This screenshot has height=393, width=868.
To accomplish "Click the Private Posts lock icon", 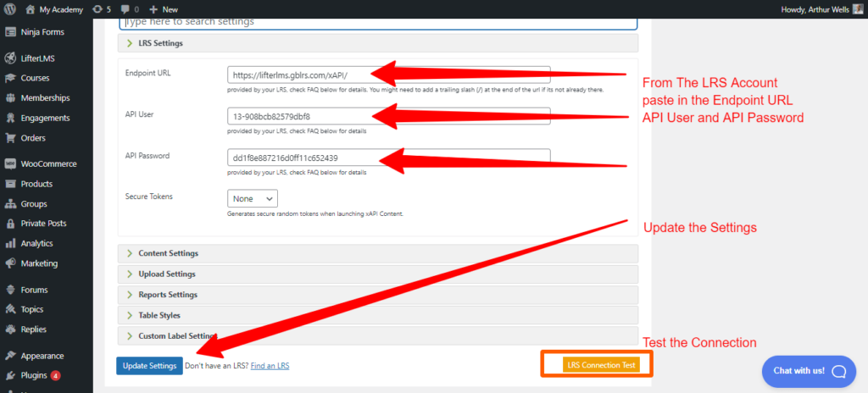I will coord(10,224).
